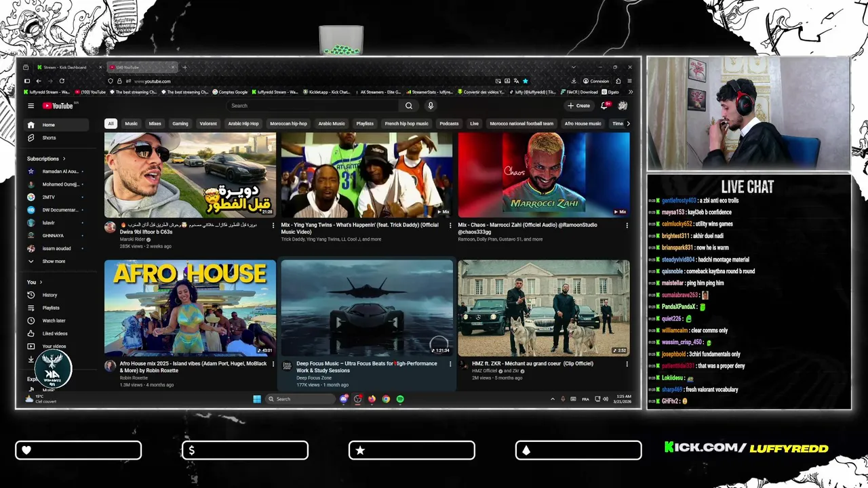The image size is (868, 488).
Task: Open more options for Ying Yang Twins mix
Action: pyautogui.click(x=450, y=225)
